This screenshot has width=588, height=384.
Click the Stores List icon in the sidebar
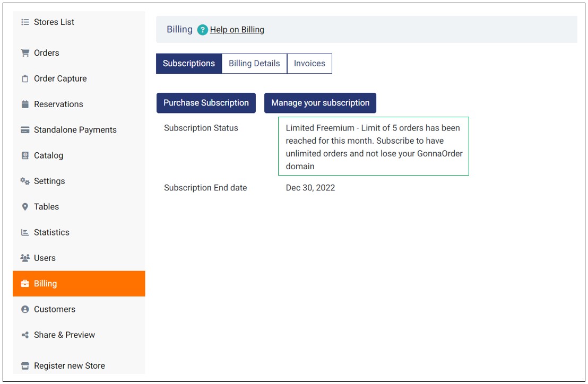[25, 22]
